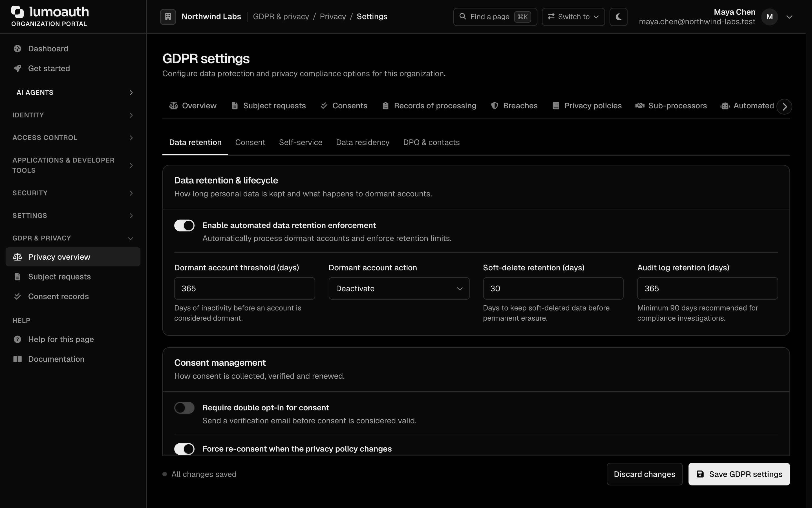The height and width of the screenshot is (508, 812).
Task: Switch to the Data retention tab
Action: point(195,143)
